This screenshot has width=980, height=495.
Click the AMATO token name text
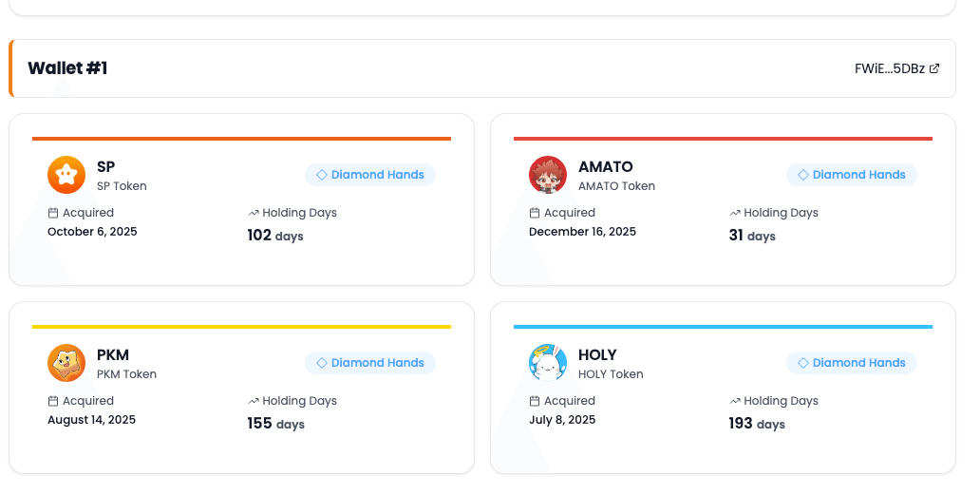click(x=605, y=167)
